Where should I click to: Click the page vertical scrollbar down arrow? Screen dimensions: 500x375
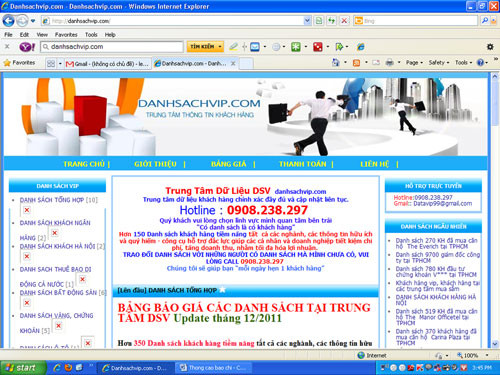[x=494, y=344]
